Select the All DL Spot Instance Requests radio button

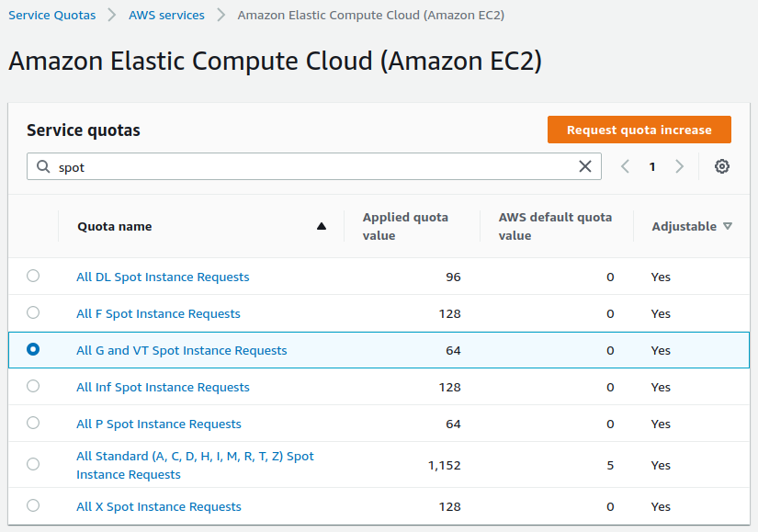tap(33, 276)
